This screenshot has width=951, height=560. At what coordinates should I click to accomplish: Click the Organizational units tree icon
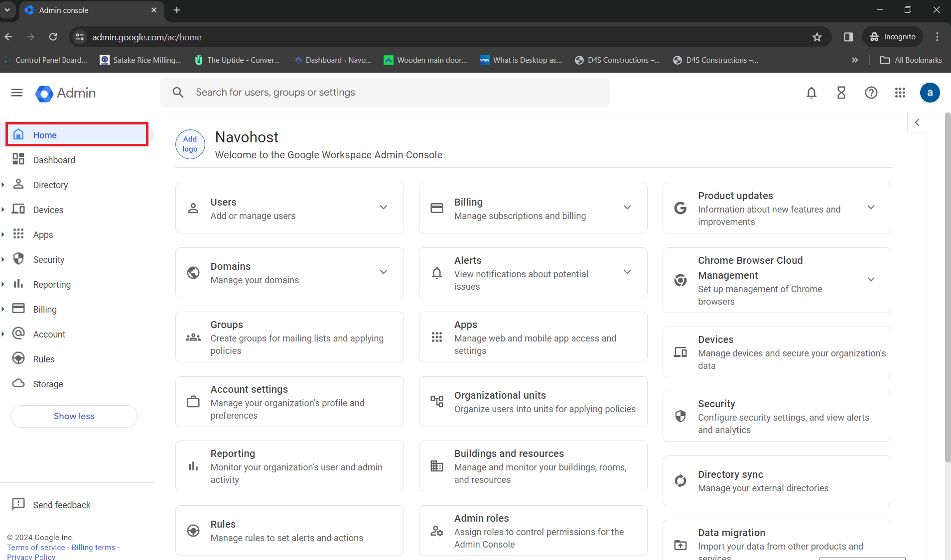(437, 402)
